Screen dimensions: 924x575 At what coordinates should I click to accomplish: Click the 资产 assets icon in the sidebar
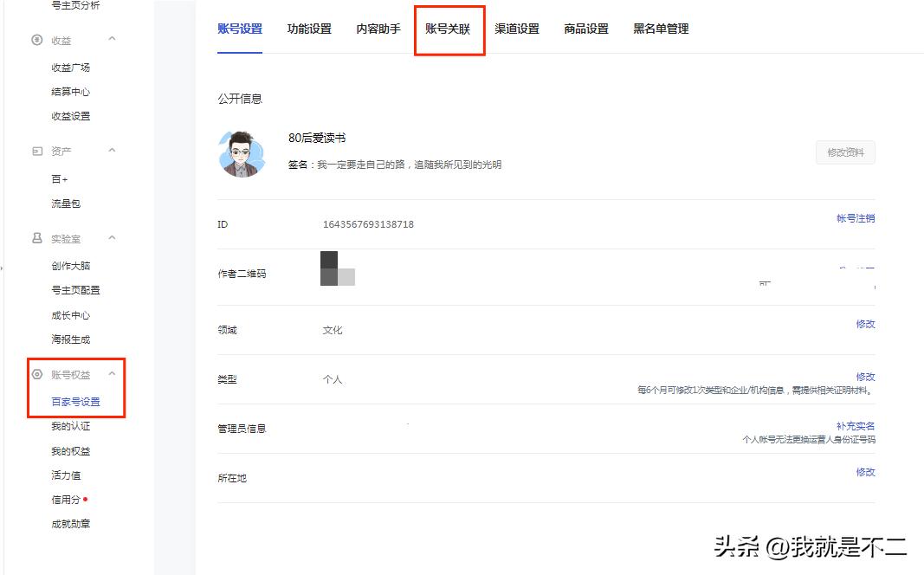coord(36,151)
